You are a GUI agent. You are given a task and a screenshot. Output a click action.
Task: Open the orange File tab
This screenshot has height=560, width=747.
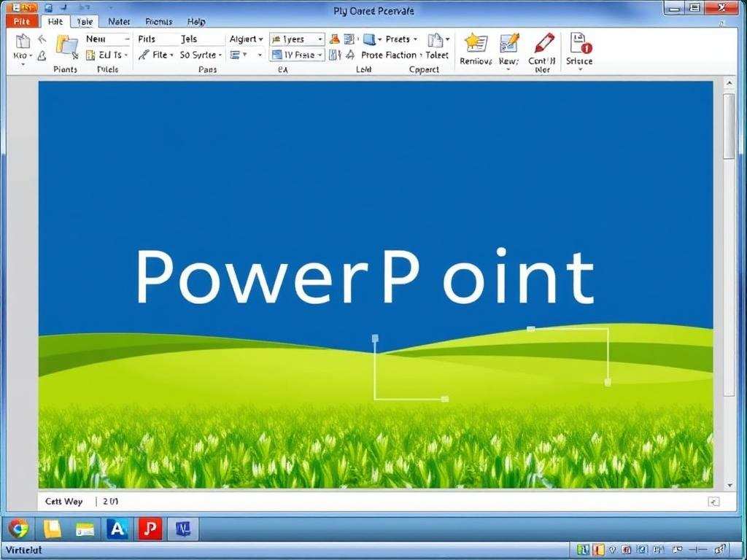[x=21, y=22]
